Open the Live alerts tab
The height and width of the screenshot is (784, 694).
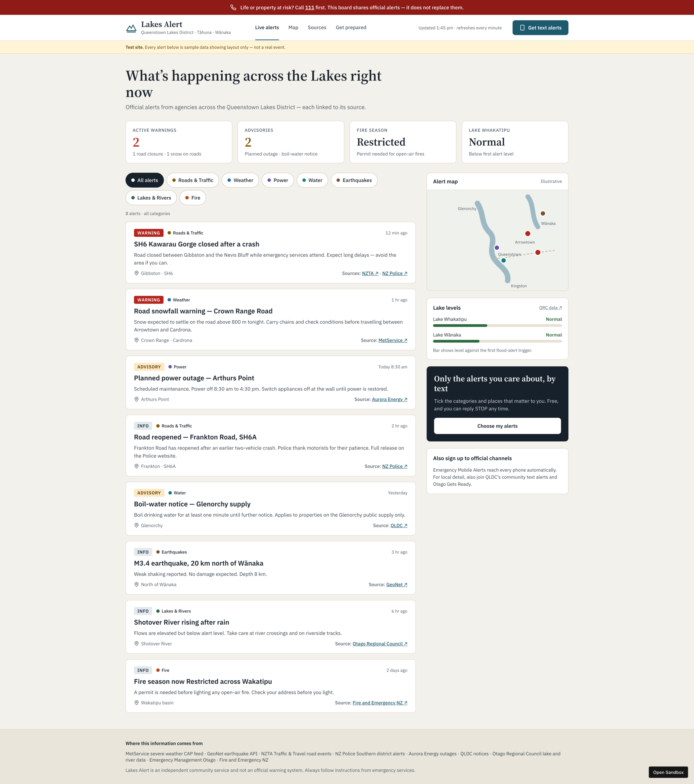[267, 28]
